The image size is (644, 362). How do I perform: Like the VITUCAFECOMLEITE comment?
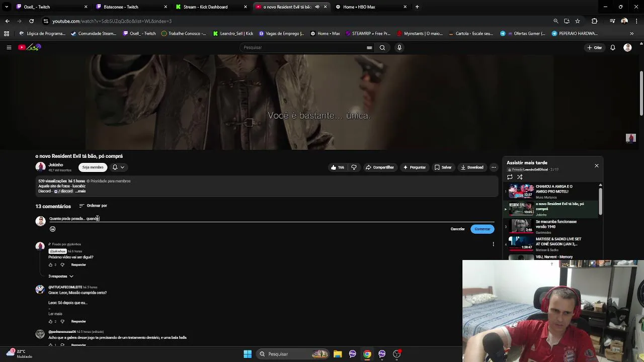point(50,322)
